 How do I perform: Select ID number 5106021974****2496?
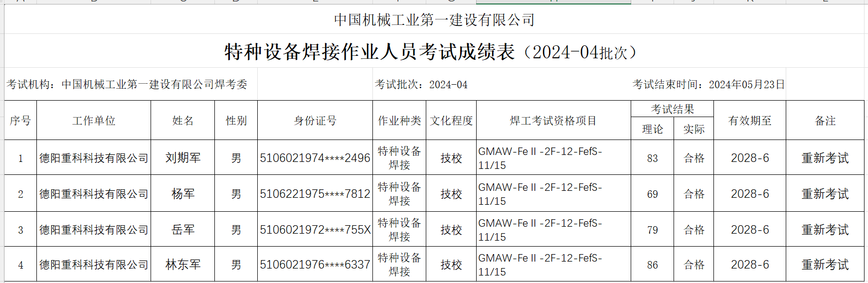coord(315,157)
